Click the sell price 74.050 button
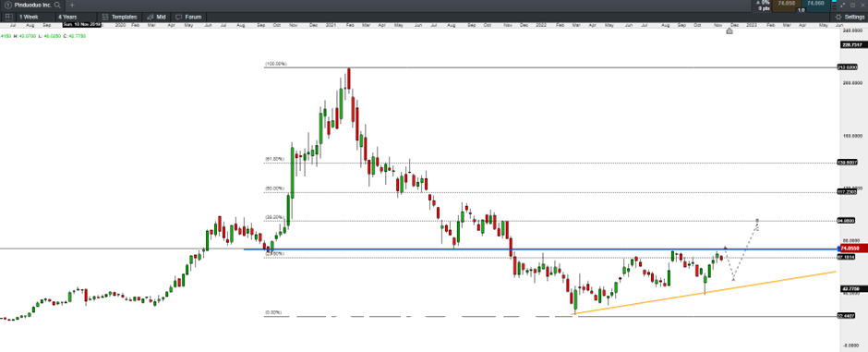The image size is (868, 352). click(x=787, y=6)
